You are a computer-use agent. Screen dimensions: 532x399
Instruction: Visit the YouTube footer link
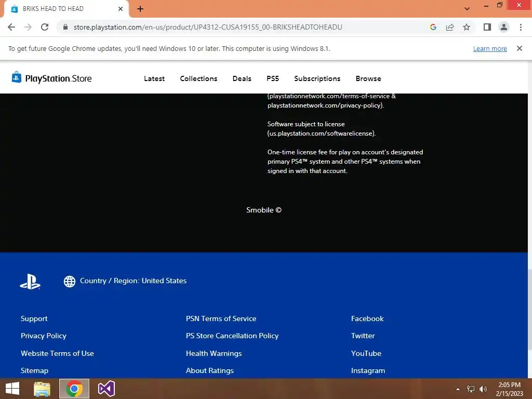tap(366, 353)
